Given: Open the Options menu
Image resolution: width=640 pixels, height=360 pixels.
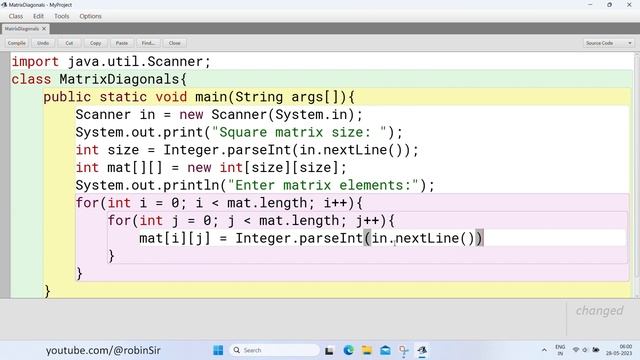Looking at the screenshot, I should tap(90, 16).
